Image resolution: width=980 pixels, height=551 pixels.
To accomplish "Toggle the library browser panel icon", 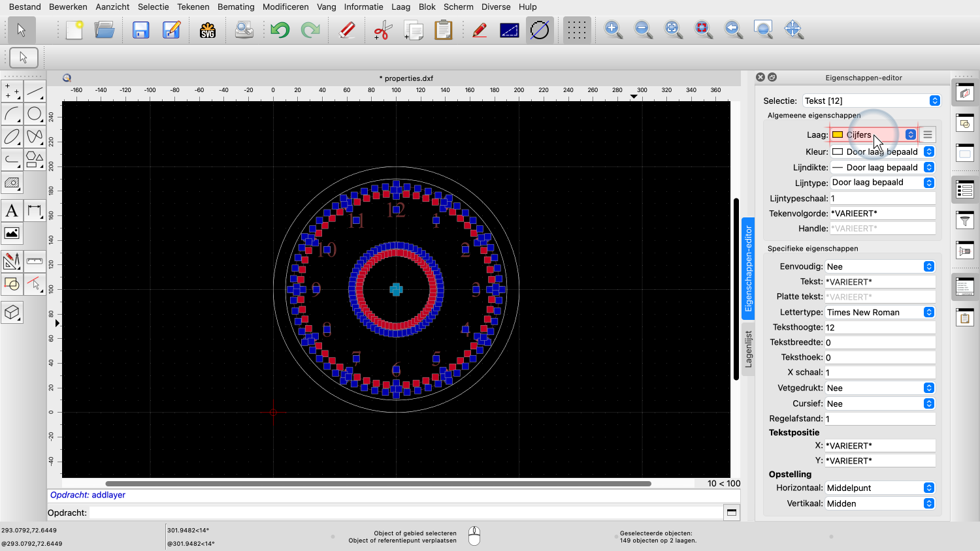I will pyautogui.click(x=965, y=250).
